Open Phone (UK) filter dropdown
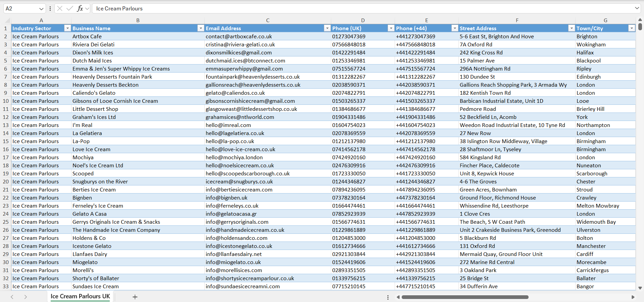Screen dimensions: 644x302 point(391,28)
